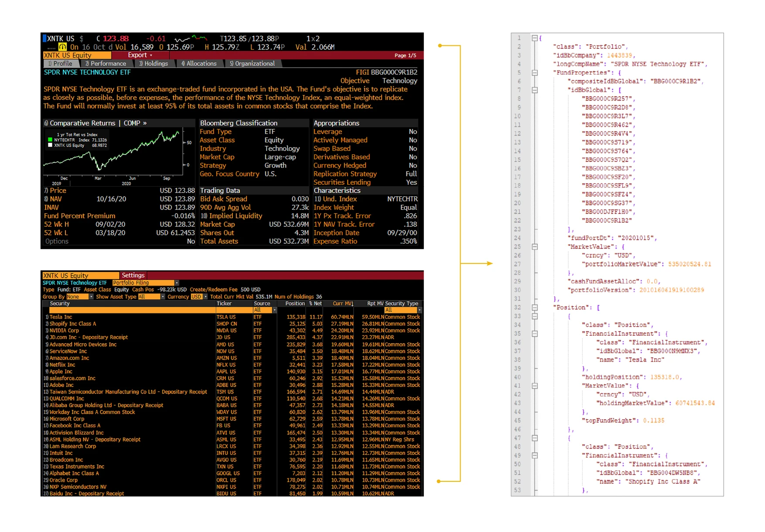Viewport: 765px width, 532px height.
Task: Select the Baidu Inc Depositary Receipt row
Action: 232,494
